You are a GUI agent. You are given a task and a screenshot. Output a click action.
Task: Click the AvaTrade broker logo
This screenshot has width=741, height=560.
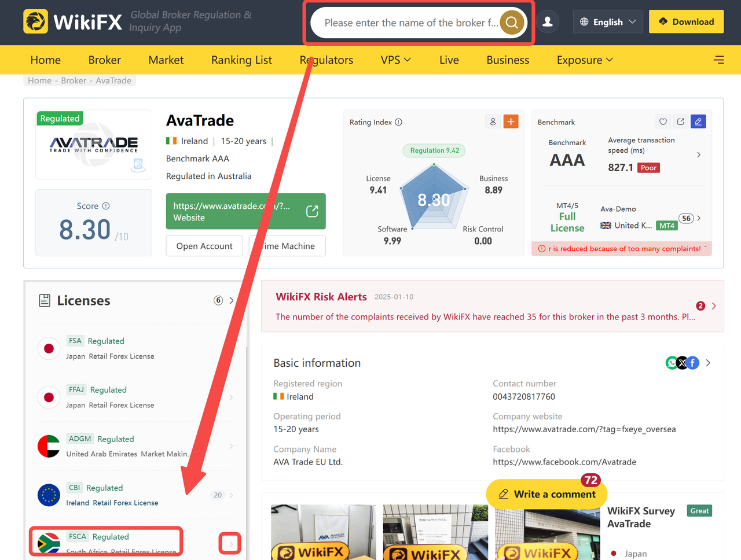tap(94, 145)
